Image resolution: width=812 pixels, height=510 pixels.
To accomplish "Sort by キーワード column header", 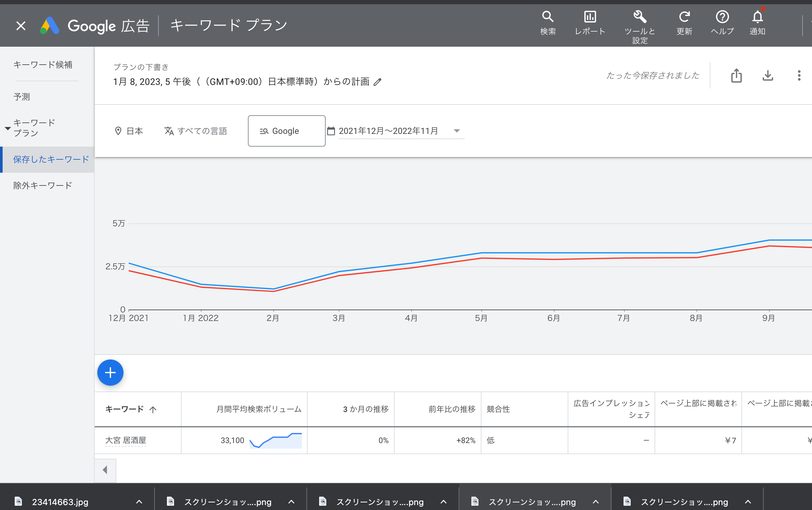I will point(125,409).
